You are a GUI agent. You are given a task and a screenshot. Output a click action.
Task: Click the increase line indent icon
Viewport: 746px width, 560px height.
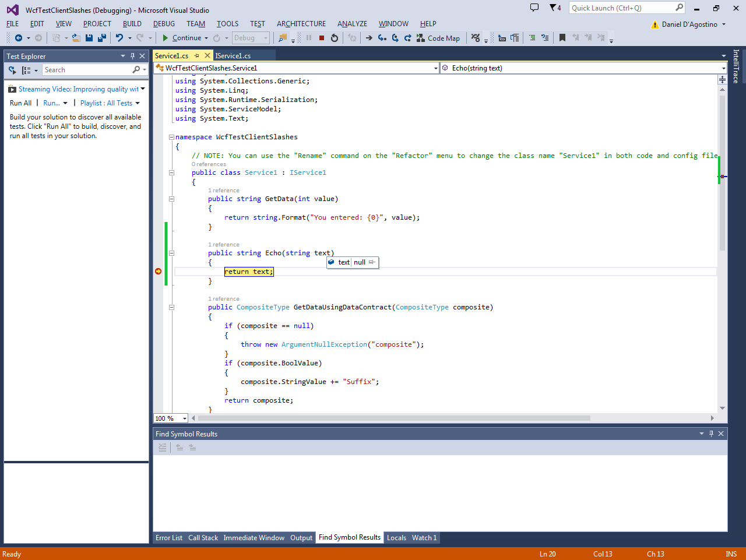click(545, 38)
